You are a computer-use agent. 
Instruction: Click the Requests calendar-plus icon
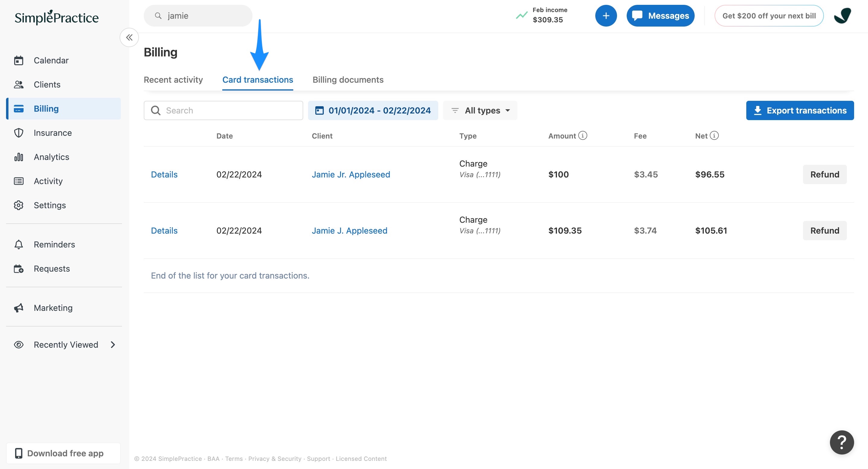[18, 269]
